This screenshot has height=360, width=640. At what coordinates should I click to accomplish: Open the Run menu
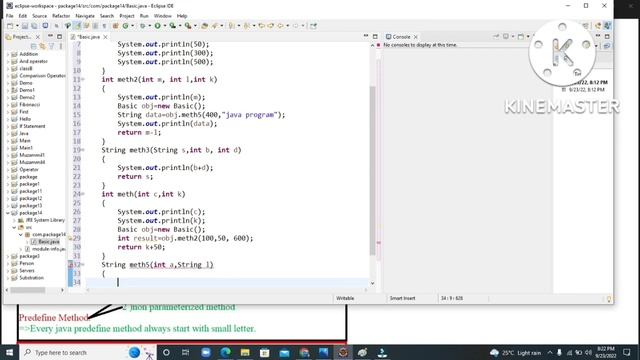coord(144,16)
